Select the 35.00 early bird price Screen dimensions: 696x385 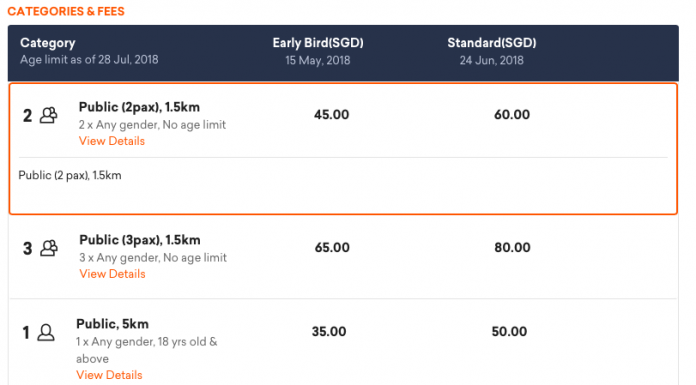pos(329,332)
